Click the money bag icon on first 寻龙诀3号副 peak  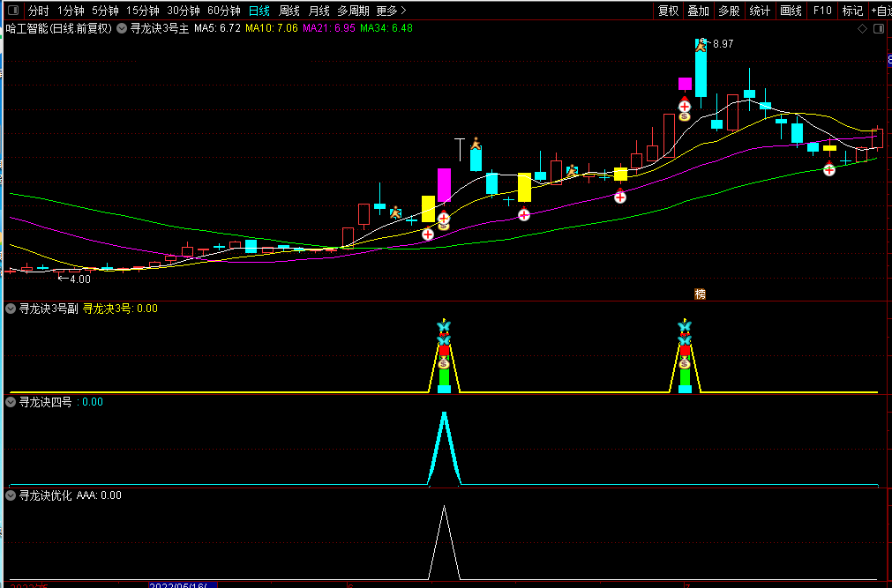[x=444, y=363]
